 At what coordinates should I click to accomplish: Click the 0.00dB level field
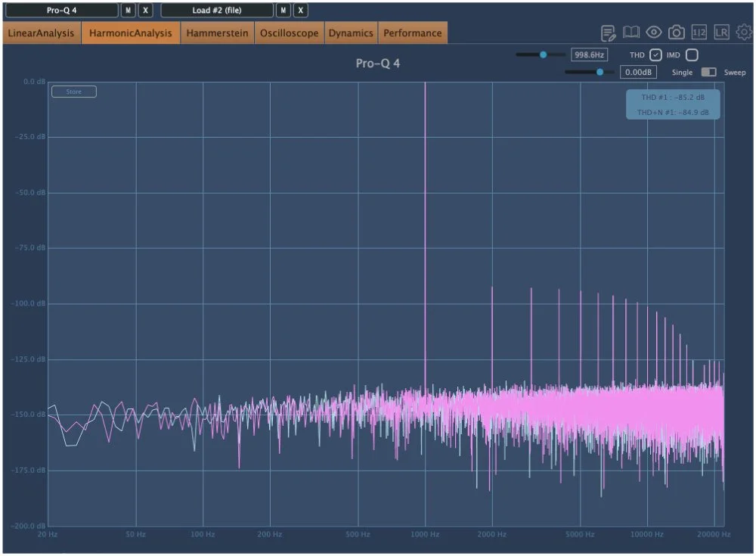pos(638,73)
